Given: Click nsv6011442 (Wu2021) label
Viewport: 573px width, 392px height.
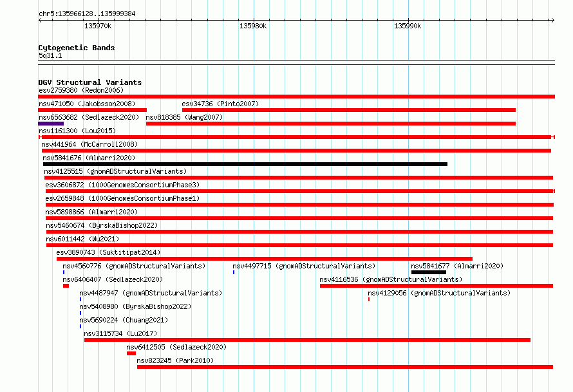Looking at the screenshot, I should tap(82, 239).
